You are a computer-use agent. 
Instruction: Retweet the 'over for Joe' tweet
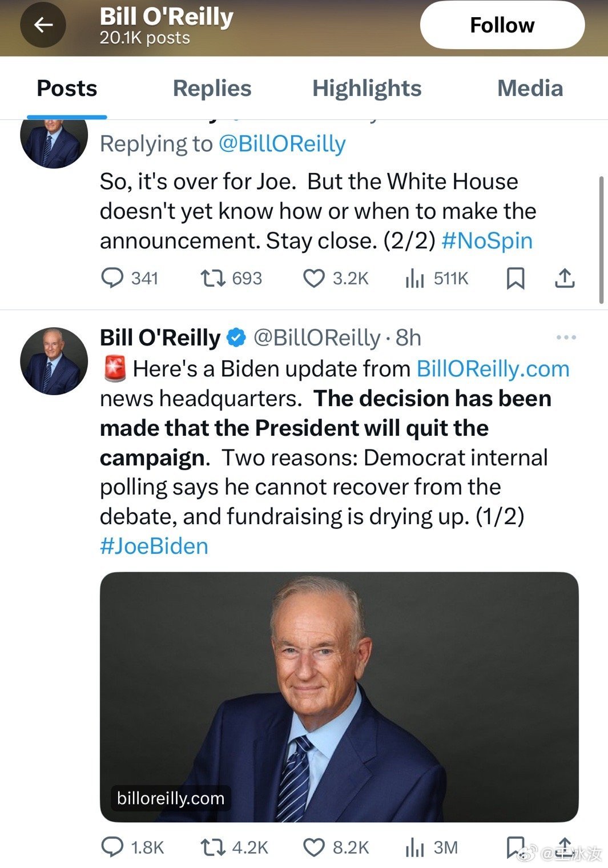212,278
